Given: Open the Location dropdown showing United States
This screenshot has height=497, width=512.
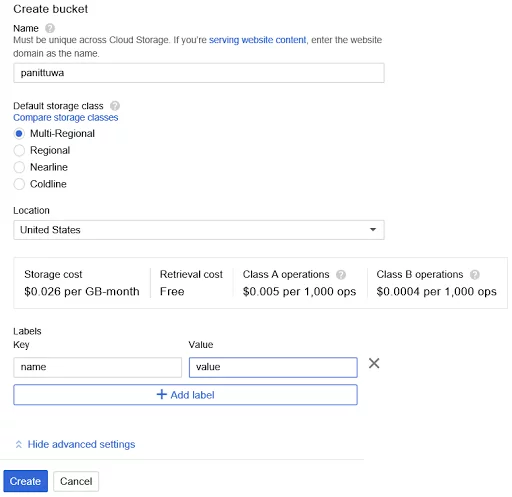Looking at the screenshot, I should pyautogui.click(x=199, y=230).
